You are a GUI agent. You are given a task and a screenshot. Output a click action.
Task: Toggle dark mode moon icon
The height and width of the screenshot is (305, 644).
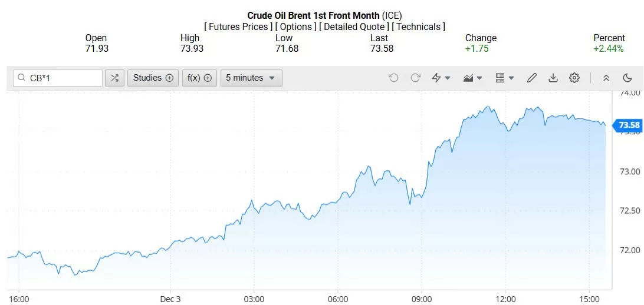(627, 78)
